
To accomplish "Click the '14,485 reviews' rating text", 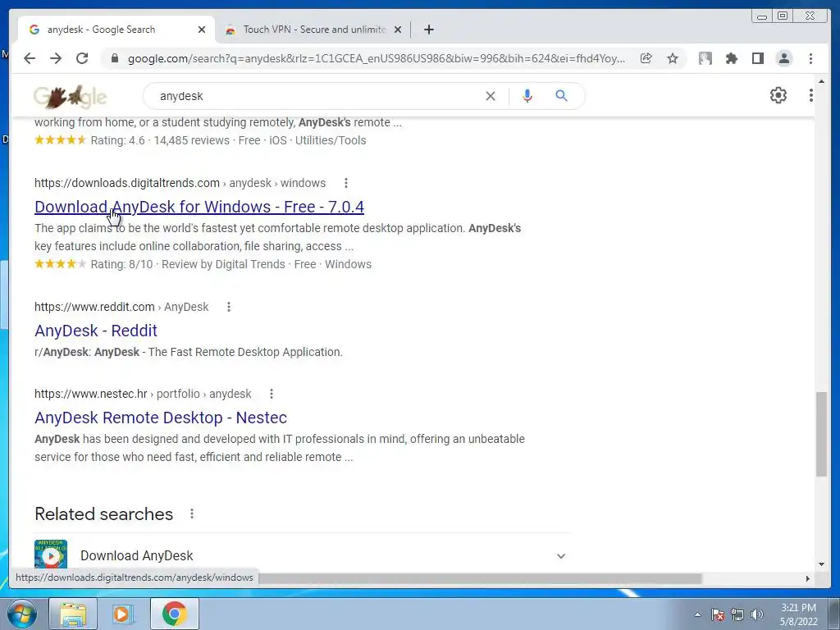I will 191,140.
